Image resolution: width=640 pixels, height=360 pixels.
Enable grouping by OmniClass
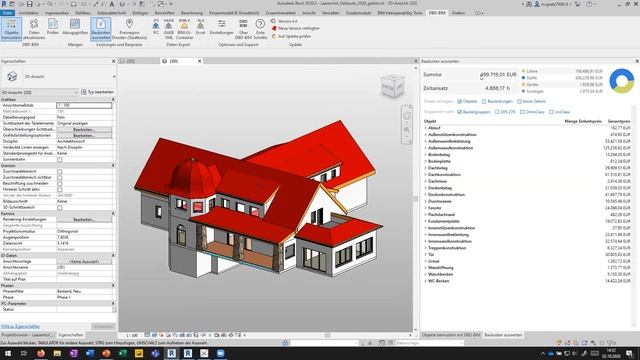click(522, 112)
